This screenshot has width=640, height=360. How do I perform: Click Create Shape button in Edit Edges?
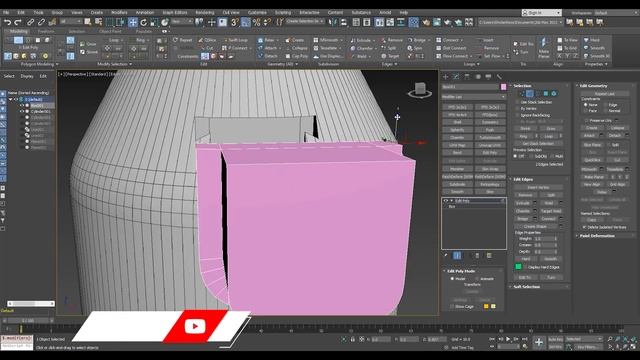(x=535, y=226)
